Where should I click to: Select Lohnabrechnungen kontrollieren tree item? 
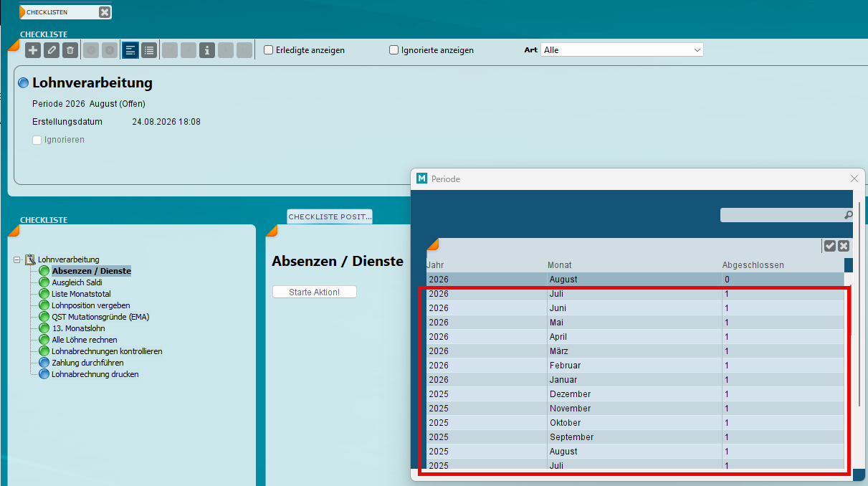coord(107,351)
